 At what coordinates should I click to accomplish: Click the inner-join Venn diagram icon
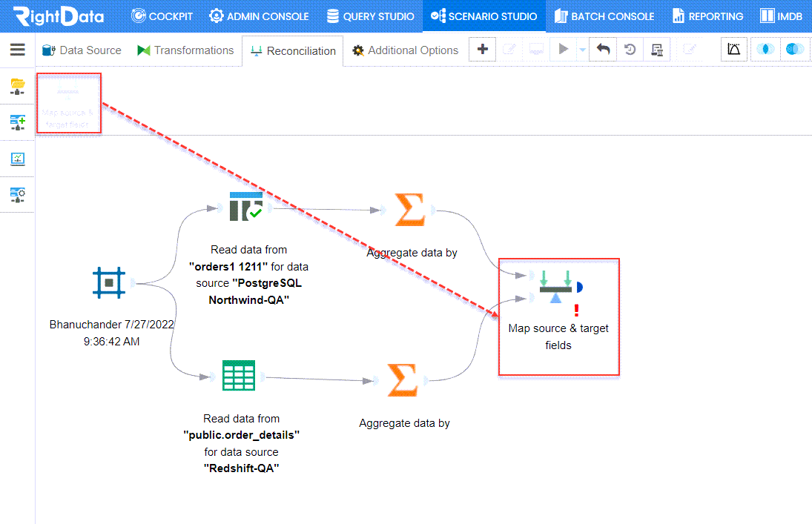765,49
